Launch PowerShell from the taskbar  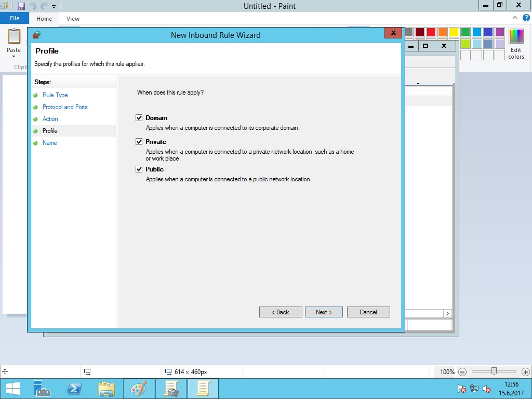click(x=74, y=388)
